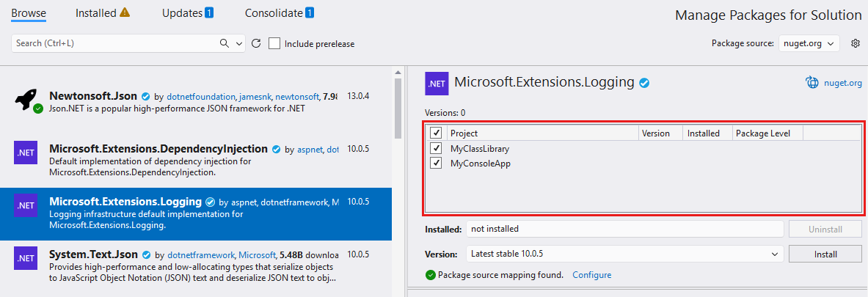Select the MyConsoleApp project name

481,163
